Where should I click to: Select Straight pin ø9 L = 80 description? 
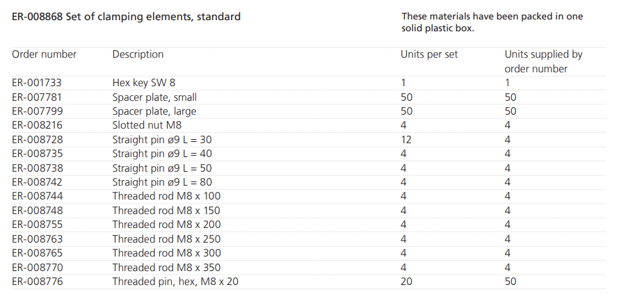coord(162,182)
